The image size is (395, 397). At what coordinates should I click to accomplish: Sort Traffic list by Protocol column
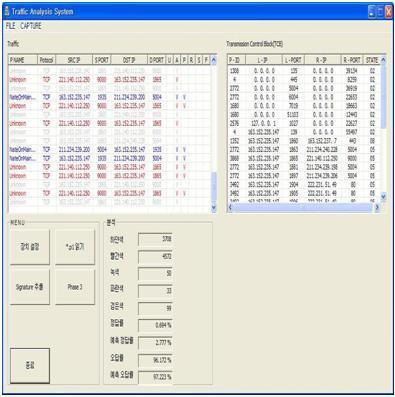click(x=46, y=60)
